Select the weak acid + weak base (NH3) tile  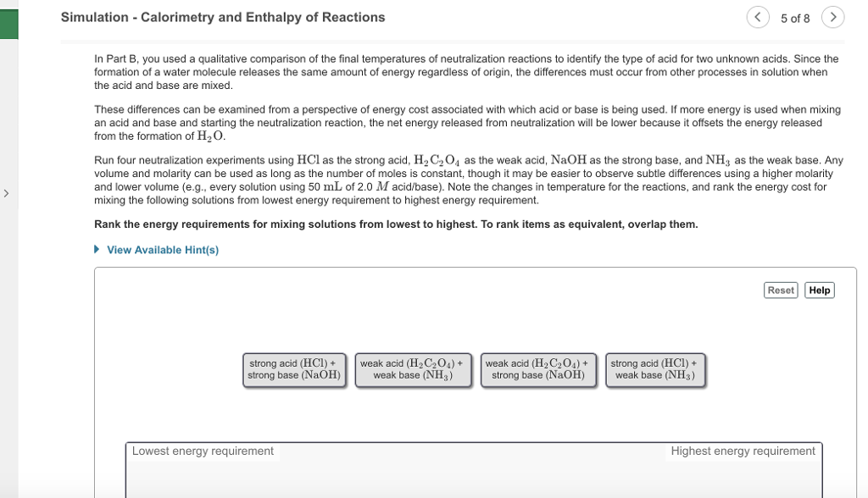click(413, 368)
